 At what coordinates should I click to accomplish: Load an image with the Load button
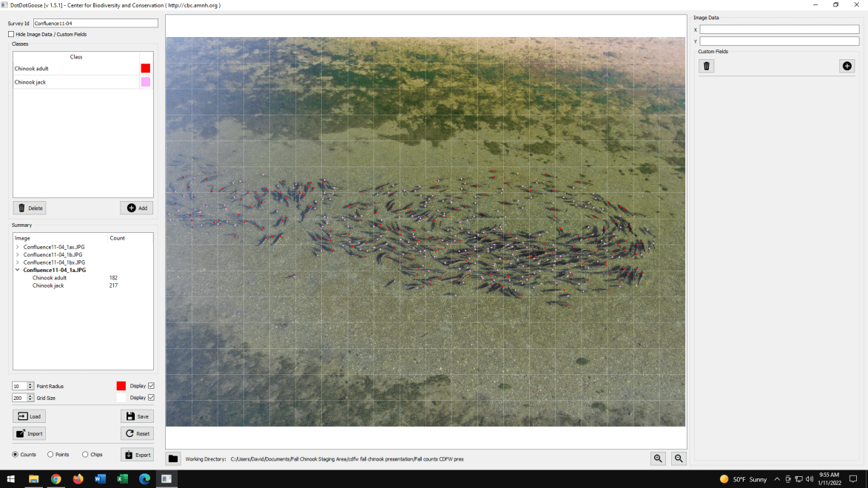29,416
